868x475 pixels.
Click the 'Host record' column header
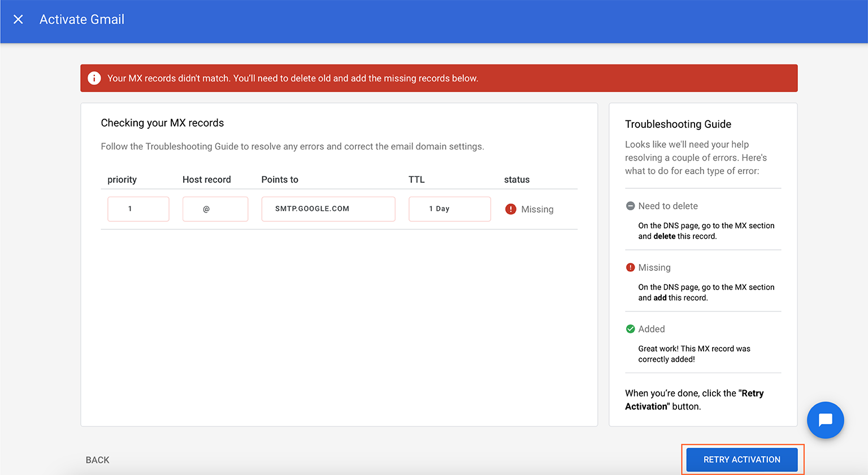pos(207,179)
